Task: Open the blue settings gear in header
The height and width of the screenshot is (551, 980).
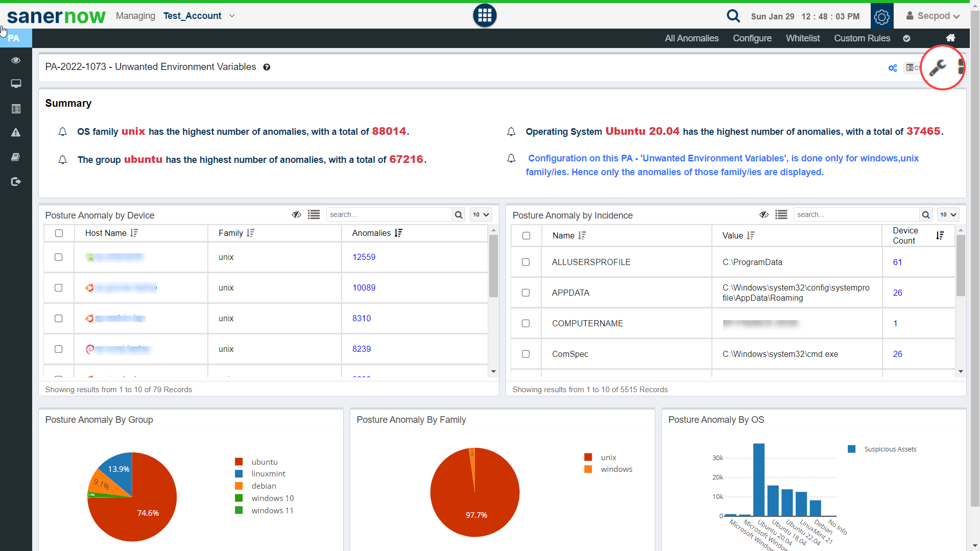Action: click(882, 16)
